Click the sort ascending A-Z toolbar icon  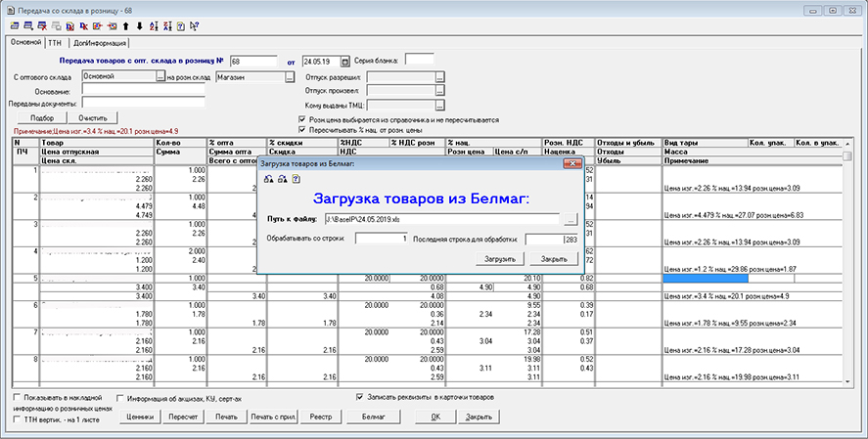(x=152, y=25)
